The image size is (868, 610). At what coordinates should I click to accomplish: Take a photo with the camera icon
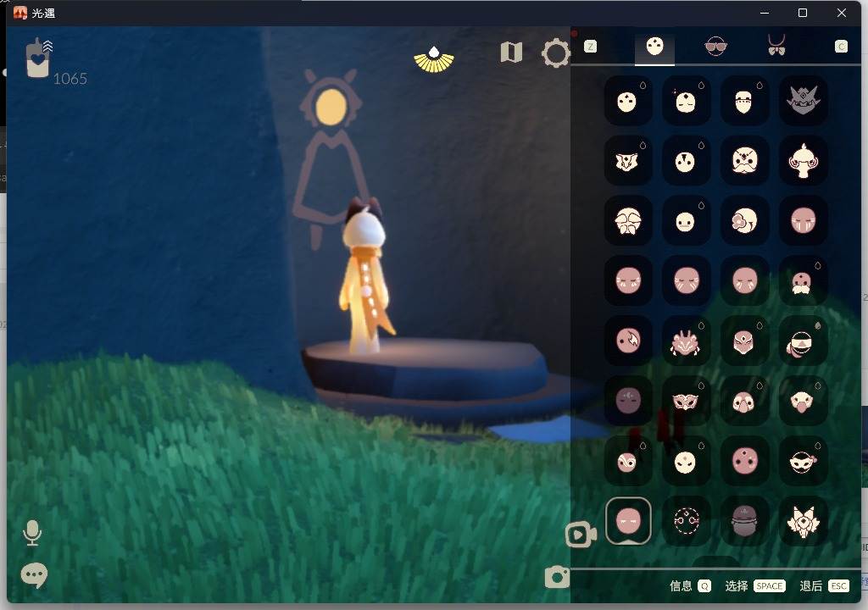557,577
